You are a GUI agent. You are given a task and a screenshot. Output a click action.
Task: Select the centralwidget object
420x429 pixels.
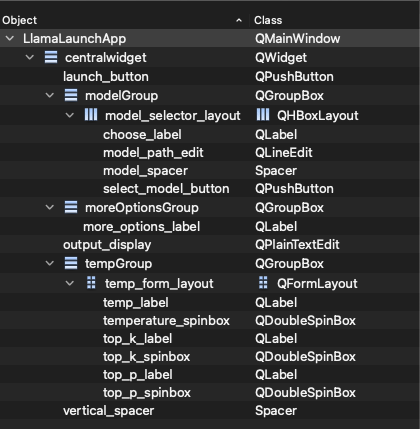(106, 58)
